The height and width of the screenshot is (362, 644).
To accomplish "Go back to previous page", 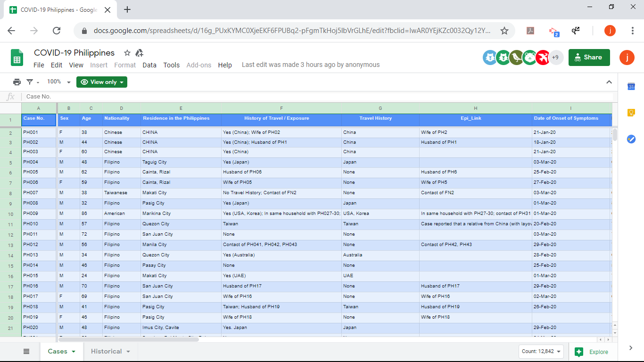I will point(11,31).
